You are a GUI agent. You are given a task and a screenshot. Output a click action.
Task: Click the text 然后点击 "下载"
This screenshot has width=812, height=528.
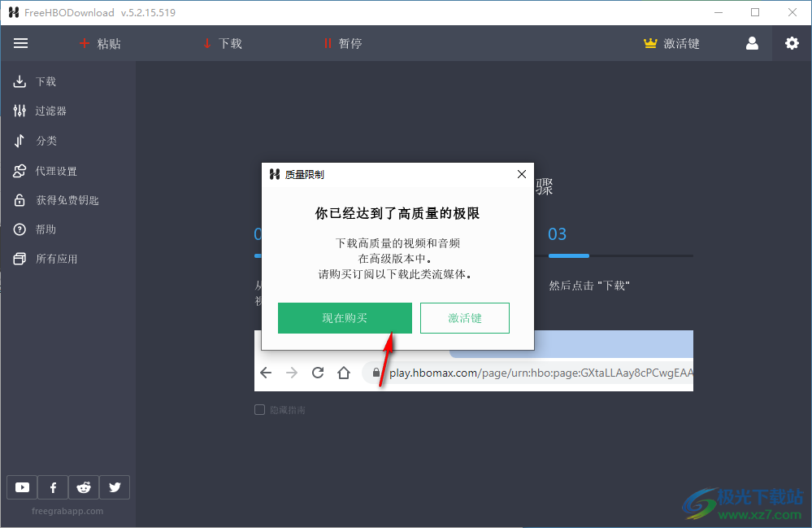click(x=589, y=286)
